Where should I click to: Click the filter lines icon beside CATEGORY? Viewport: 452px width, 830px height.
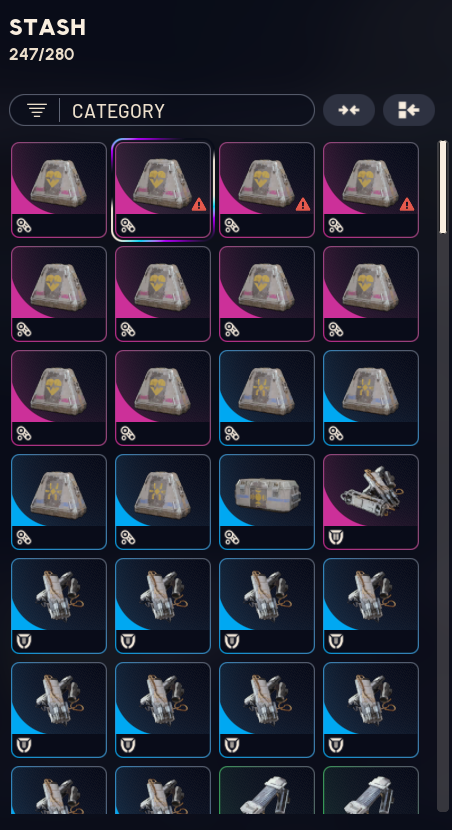tap(37, 111)
